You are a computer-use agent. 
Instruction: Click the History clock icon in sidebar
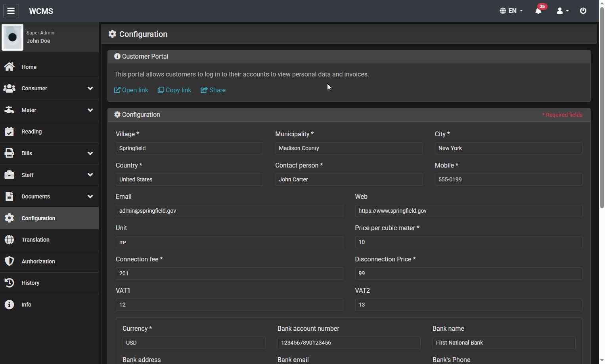click(x=10, y=283)
